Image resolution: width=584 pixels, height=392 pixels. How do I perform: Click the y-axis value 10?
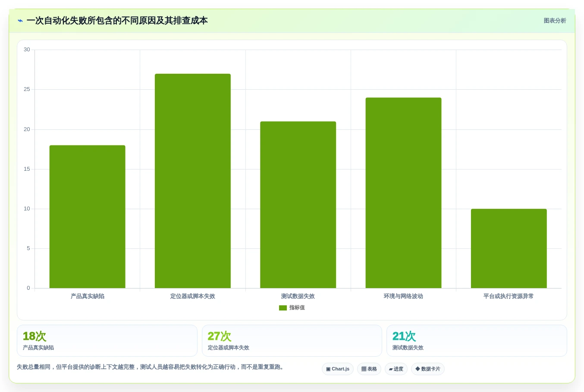coord(27,209)
